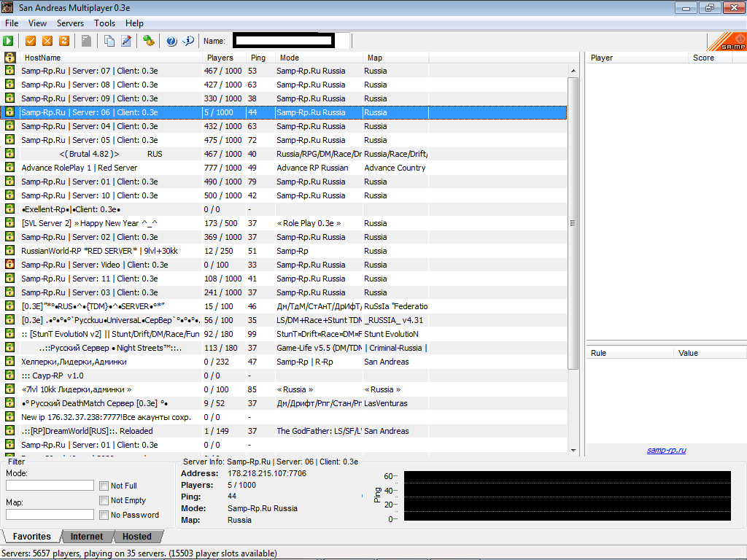This screenshot has height=560, width=747.
Task: Switch to the Hosted tab
Action: [x=136, y=537]
